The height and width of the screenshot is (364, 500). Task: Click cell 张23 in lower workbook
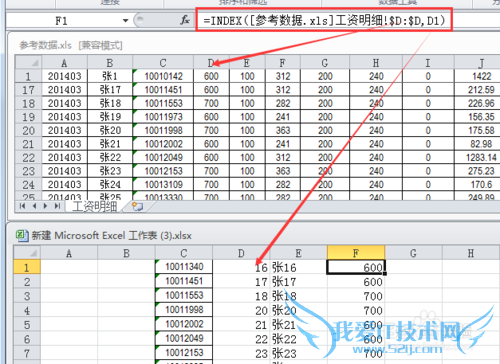(x=299, y=353)
